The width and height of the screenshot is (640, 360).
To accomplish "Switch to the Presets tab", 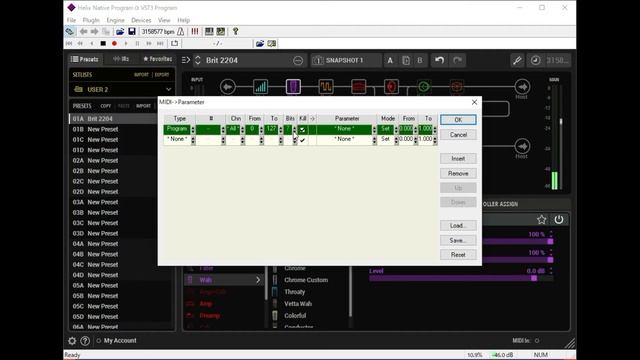I will coord(84,59).
